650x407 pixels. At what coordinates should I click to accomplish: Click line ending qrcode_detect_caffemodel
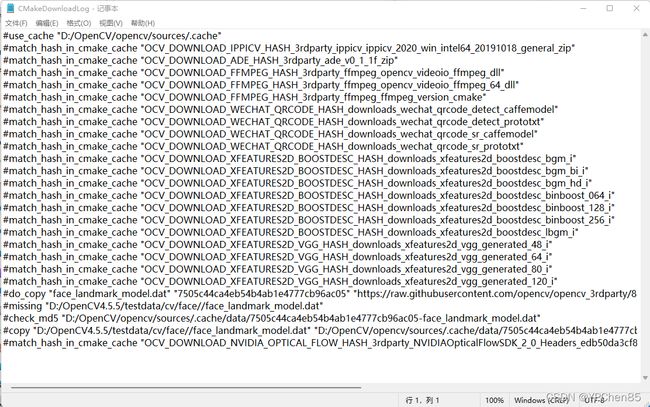pyautogui.click(x=280, y=109)
